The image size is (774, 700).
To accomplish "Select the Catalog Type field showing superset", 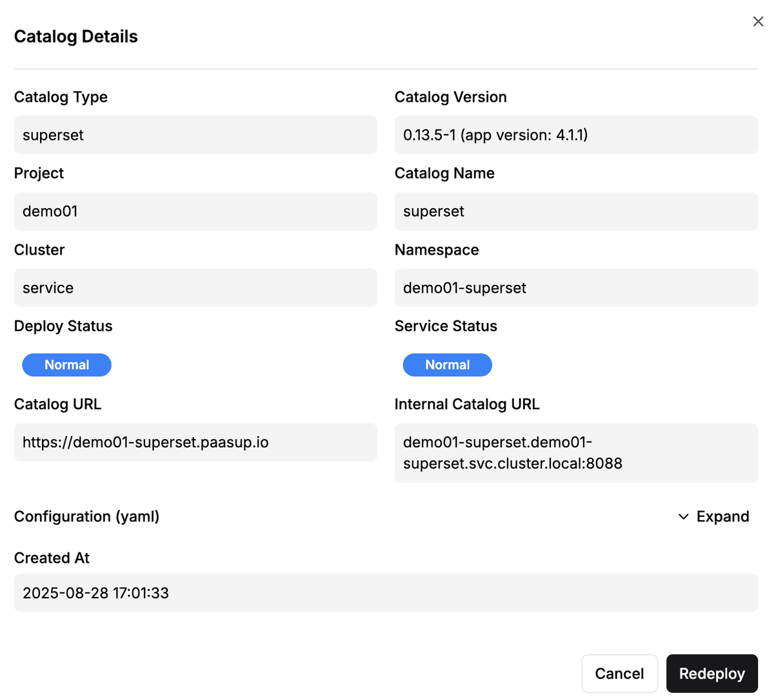I will (x=195, y=135).
